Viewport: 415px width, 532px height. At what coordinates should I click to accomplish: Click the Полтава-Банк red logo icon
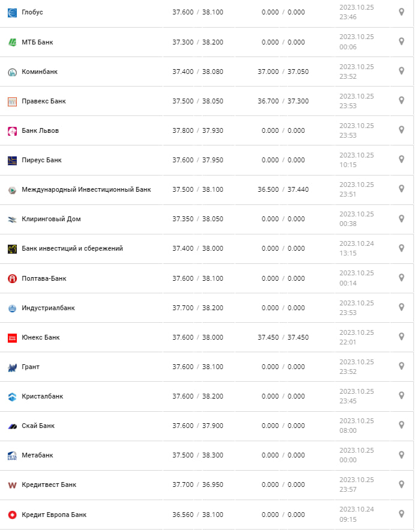tap(12, 278)
